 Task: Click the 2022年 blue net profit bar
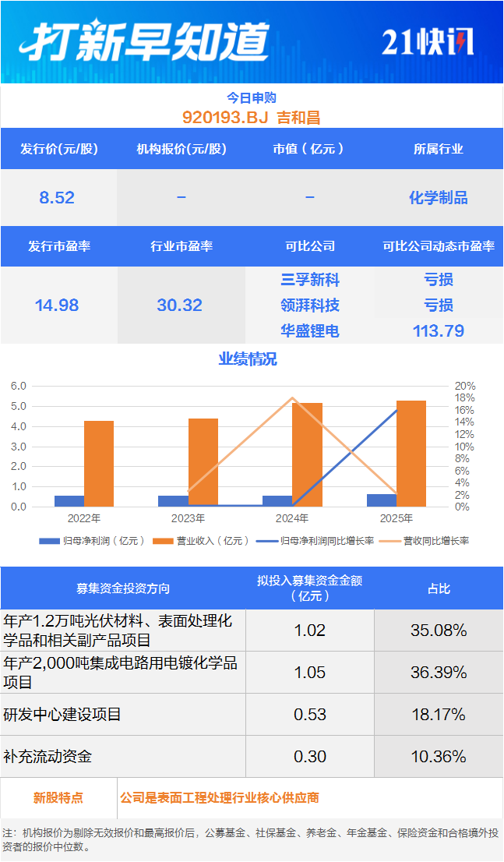(x=69, y=501)
